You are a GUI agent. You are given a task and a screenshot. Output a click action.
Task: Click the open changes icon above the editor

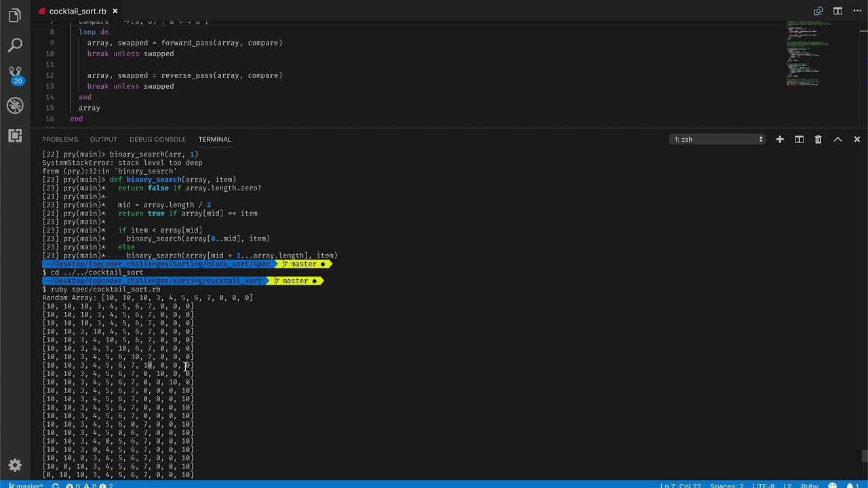click(818, 11)
